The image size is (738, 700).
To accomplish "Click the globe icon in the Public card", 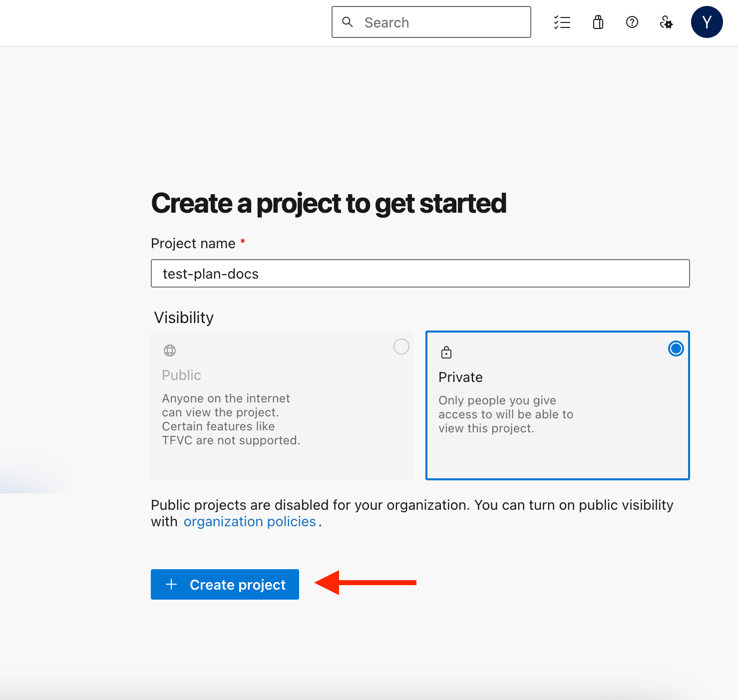I will coord(170,350).
